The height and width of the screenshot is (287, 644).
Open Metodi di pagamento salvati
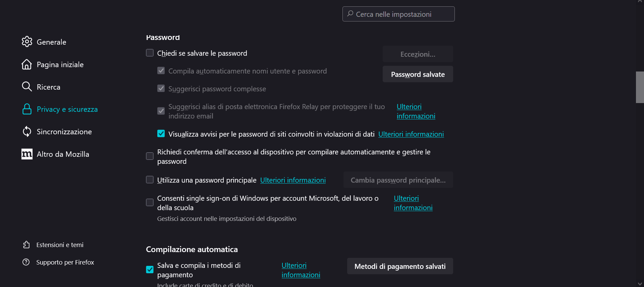pyautogui.click(x=400, y=266)
